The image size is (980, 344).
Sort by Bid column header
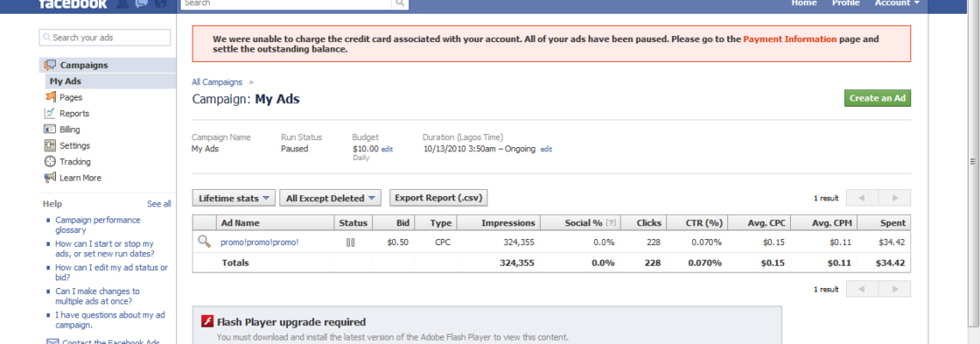pos(395,223)
